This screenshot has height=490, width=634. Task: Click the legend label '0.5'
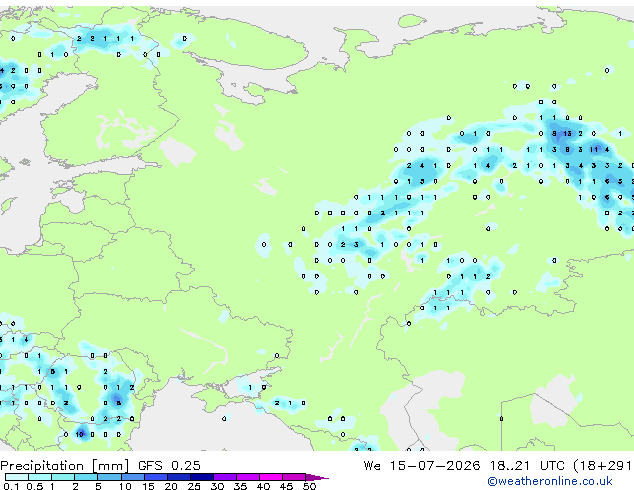click(35, 486)
